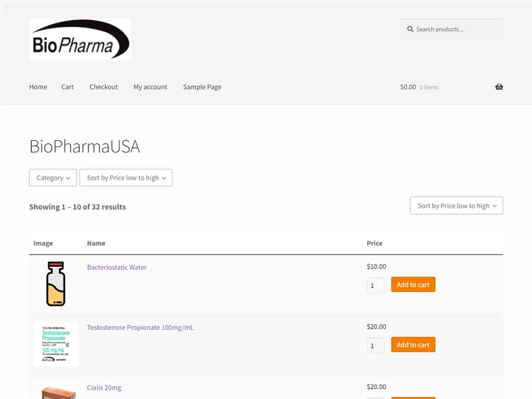532x399 pixels.
Task: Open the Category filter dropdown
Action: point(53,178)
